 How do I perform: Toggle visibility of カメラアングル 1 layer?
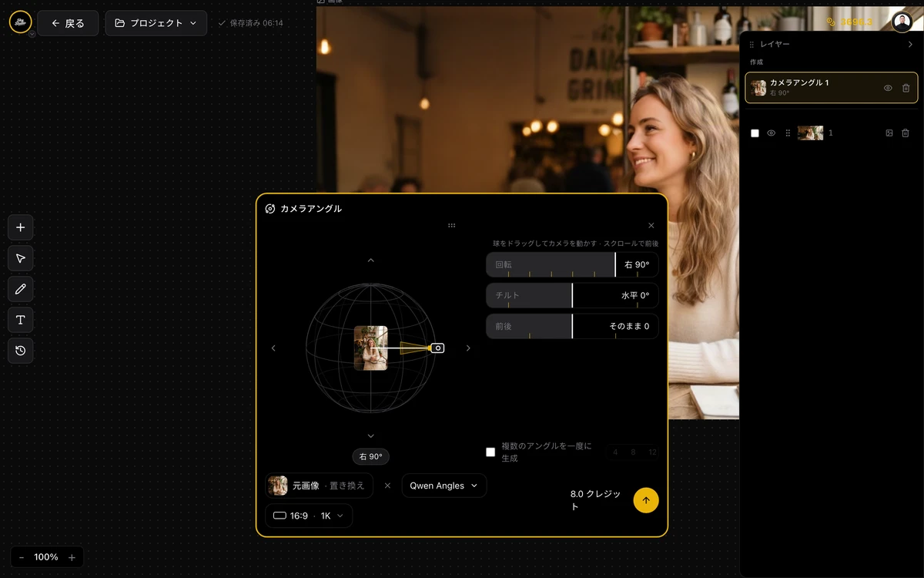click(888, 88)
